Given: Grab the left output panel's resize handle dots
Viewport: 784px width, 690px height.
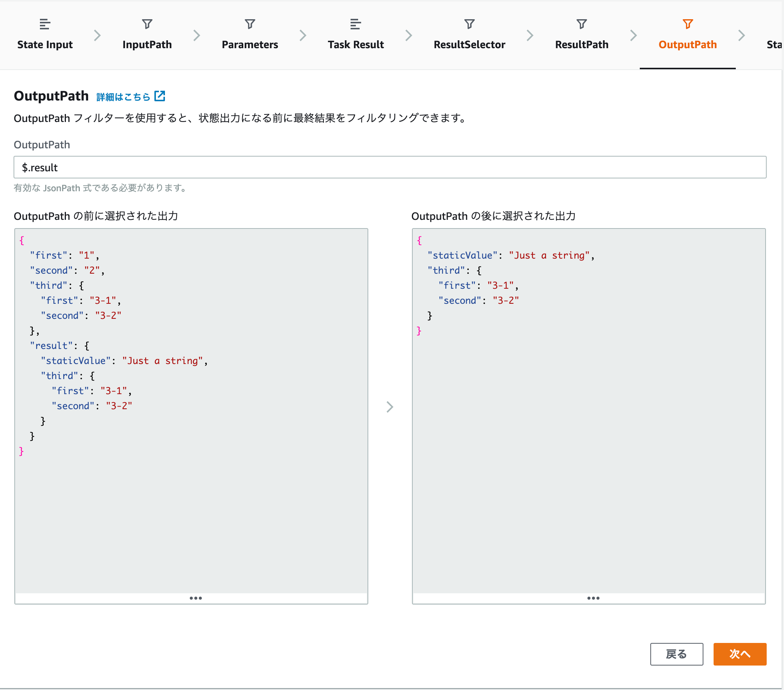Looking at the screenshot, I should (195, 598).
